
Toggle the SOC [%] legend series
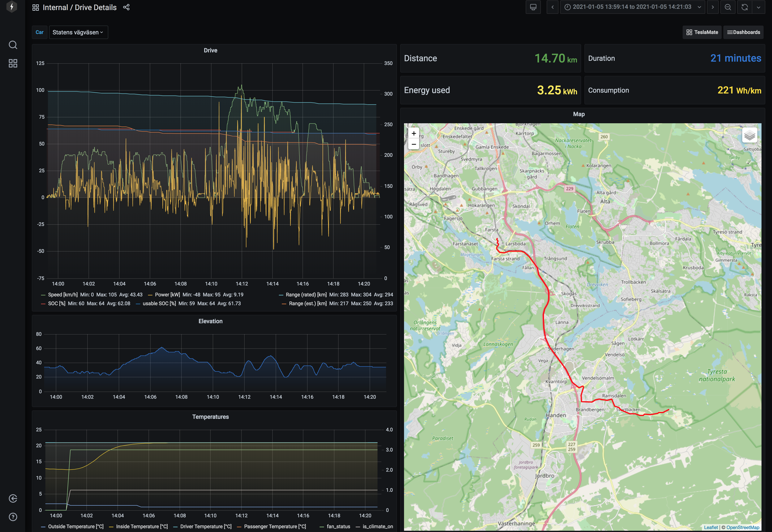(x=57, y=303)
